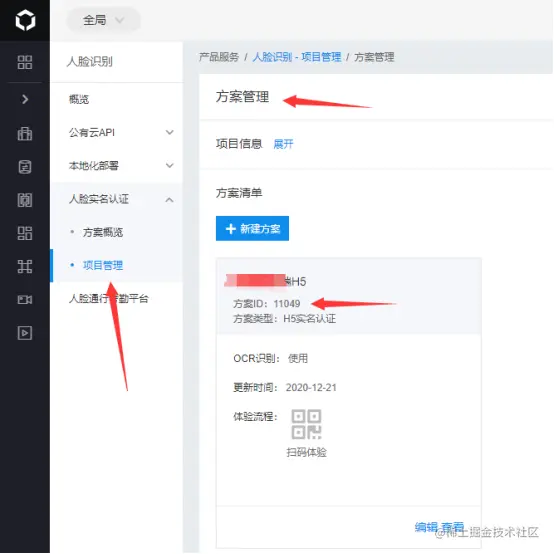Click the uneven-blocks dashboard icon in sidebar
The height and width of the screenshot is (554, 554).
pyautogui.click(x=25, y=233)
